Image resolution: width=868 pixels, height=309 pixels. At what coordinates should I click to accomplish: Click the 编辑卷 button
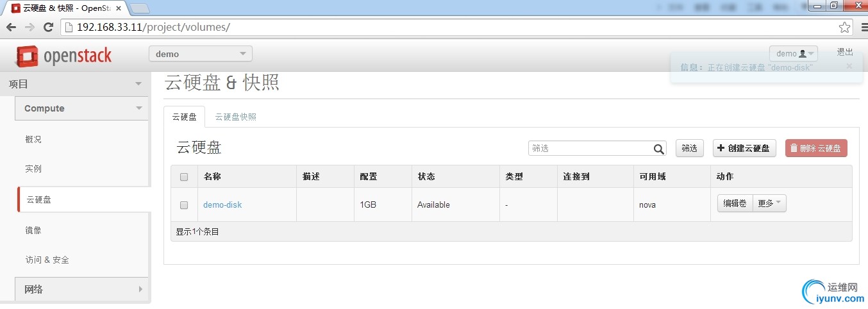pos(735,203)
